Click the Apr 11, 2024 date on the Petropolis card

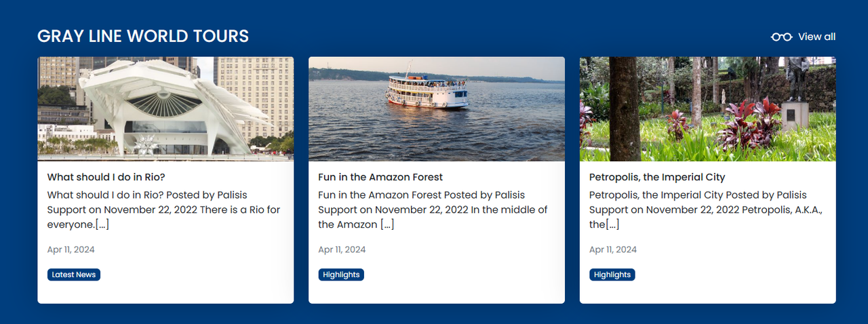[614, 249]
